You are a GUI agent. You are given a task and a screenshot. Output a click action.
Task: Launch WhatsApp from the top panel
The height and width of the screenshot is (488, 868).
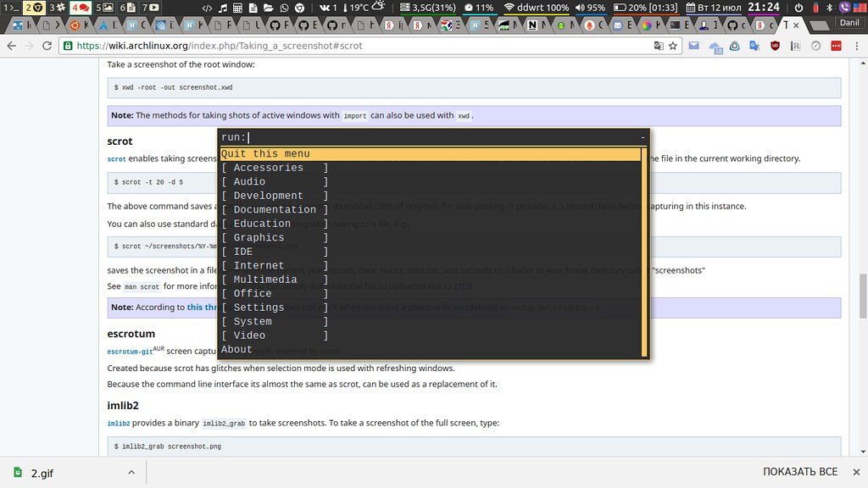284,8
